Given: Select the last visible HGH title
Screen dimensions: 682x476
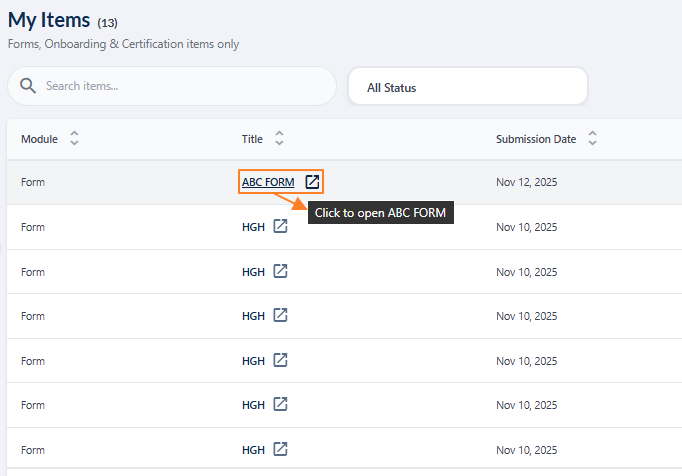Looking at the screenshot, I should click(x=253, y=448).
